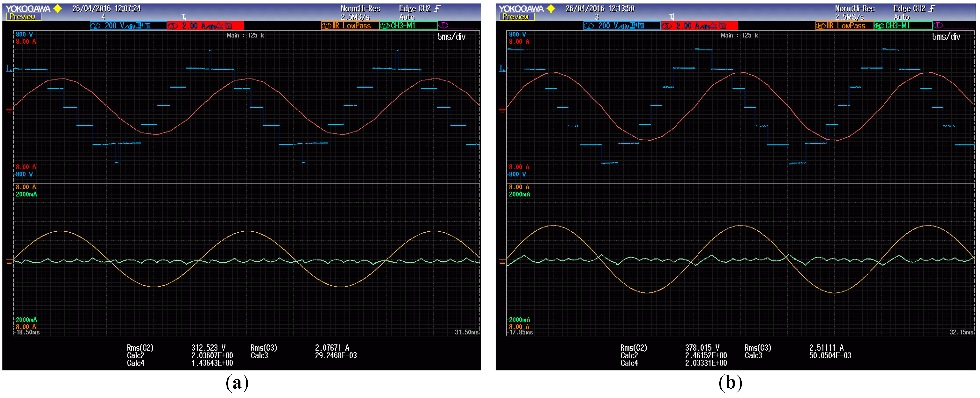Click trigger position marker atop right scope
The width and height of the screenshot is (980, 398).
[672, 17]
